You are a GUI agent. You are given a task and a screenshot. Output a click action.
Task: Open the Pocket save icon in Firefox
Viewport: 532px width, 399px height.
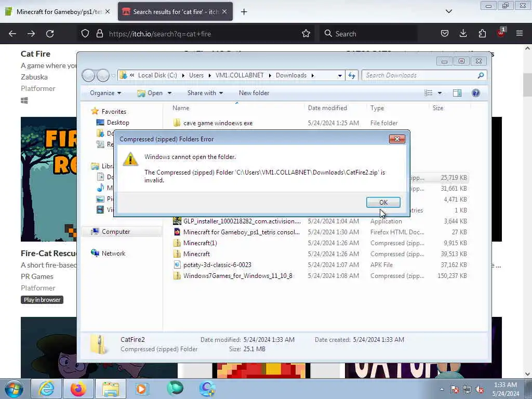click(x=445, y=34)
